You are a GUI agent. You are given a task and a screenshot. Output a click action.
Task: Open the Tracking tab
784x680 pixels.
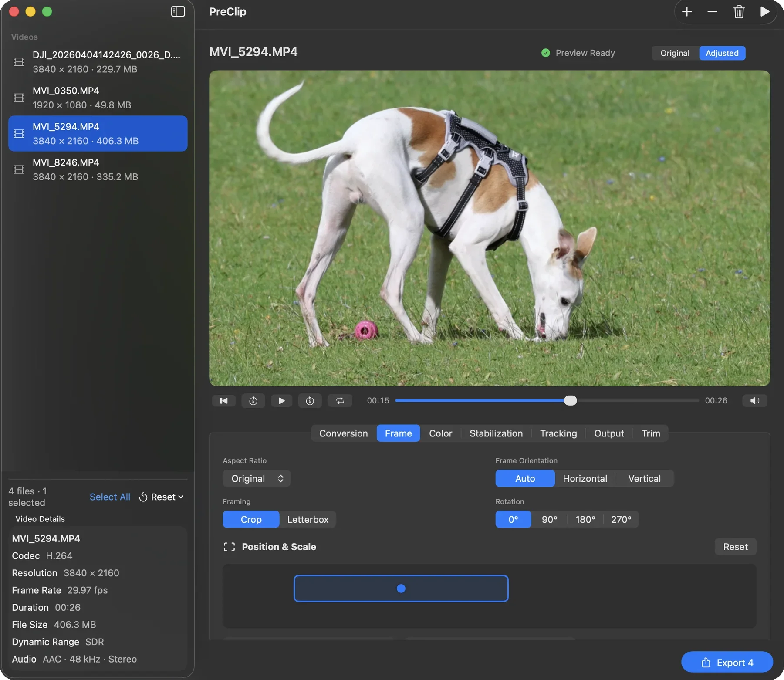point(558,433)
